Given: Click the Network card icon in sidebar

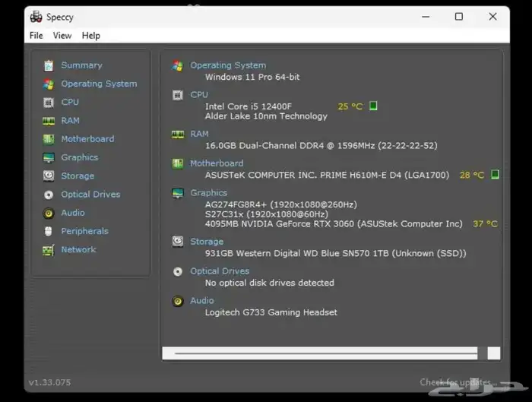Looking at the screenshot, I should coord(49,250).
